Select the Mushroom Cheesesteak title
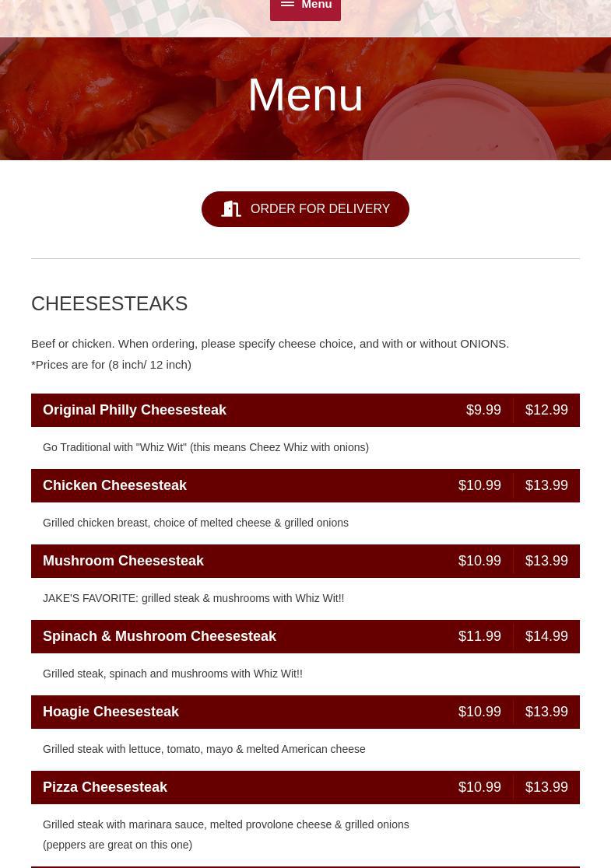This screenshot has height=868, width=611. coord(123,561)
